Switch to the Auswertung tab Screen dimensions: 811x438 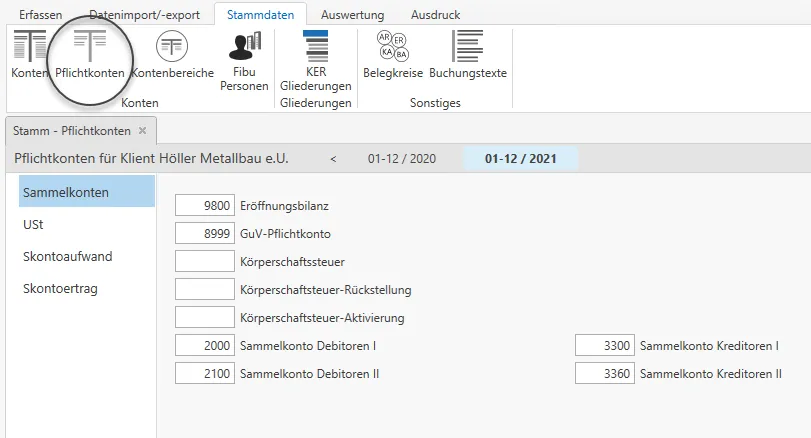[352, 14]
